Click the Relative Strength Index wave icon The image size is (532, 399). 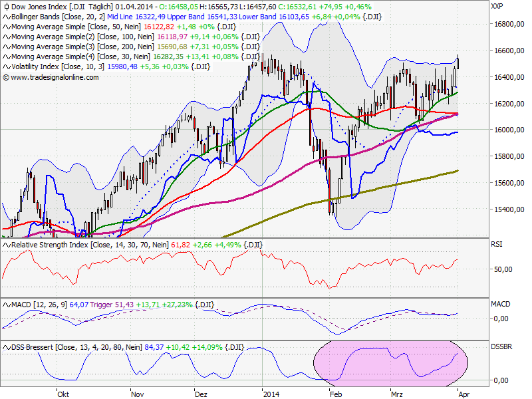click(6, 245)
